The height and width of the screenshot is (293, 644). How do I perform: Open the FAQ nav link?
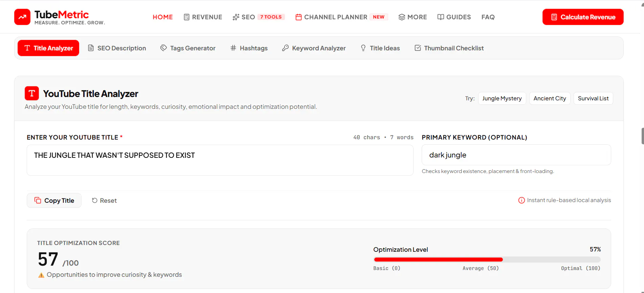tap(488, 17)
